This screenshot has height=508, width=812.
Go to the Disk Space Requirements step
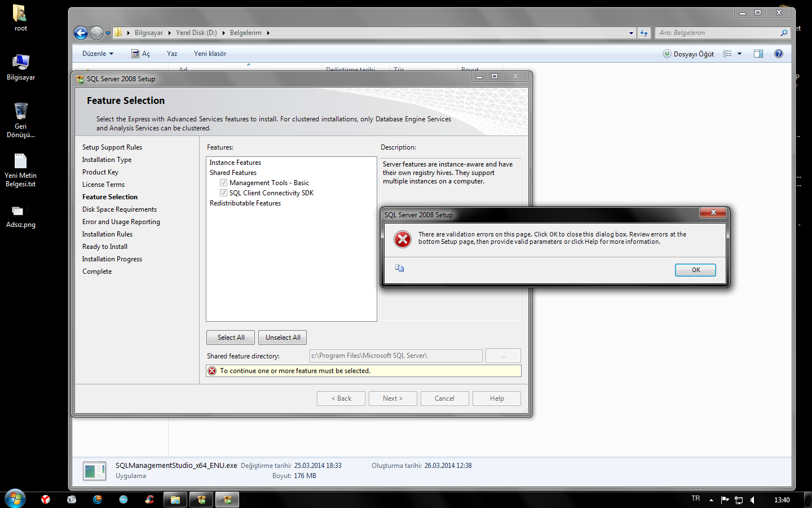[120, 209]
